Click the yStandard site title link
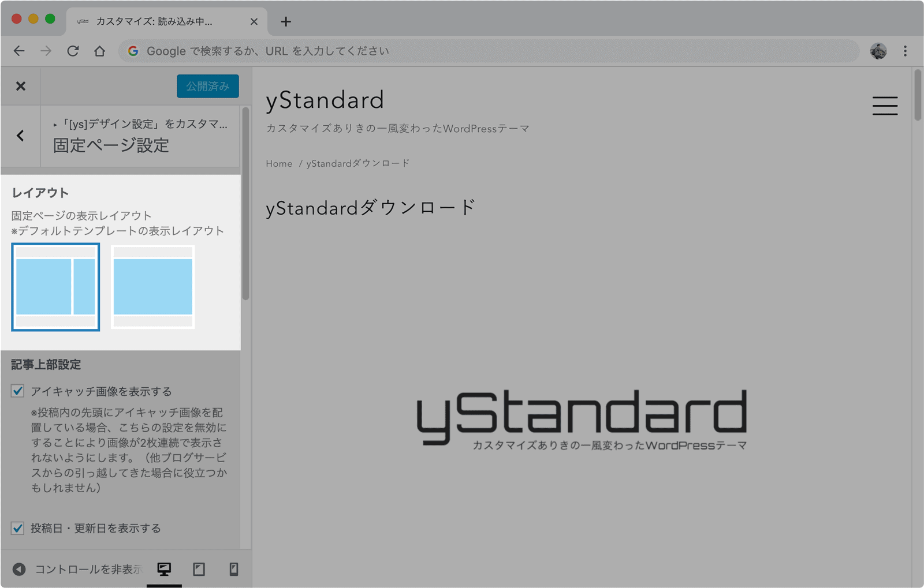The height and width of the screenshot is (588, 924). coord(325,100)
